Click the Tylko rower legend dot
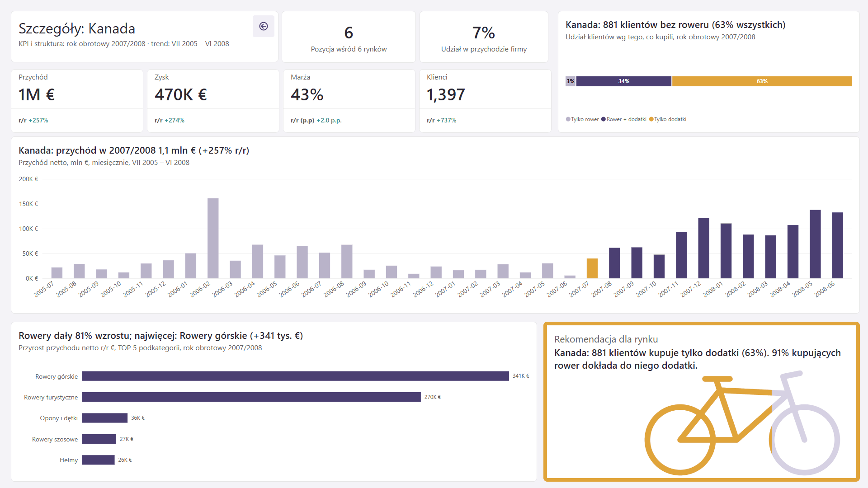 point(568,119)
